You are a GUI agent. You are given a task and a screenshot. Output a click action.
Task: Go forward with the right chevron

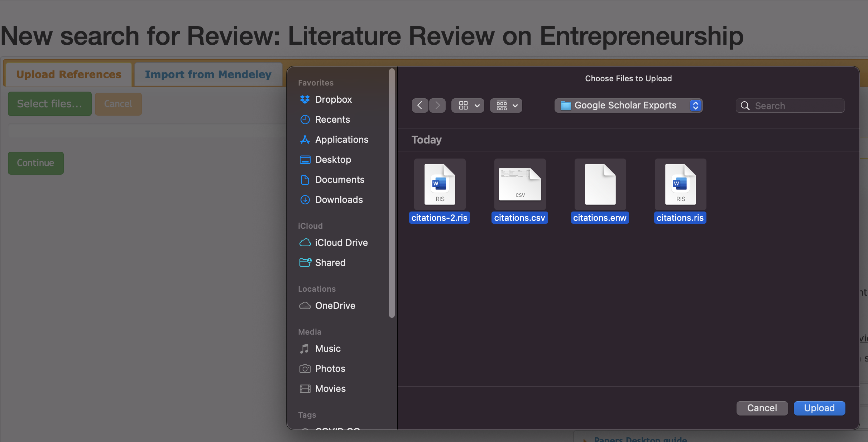pyautogui.click(x=437, y=106)
